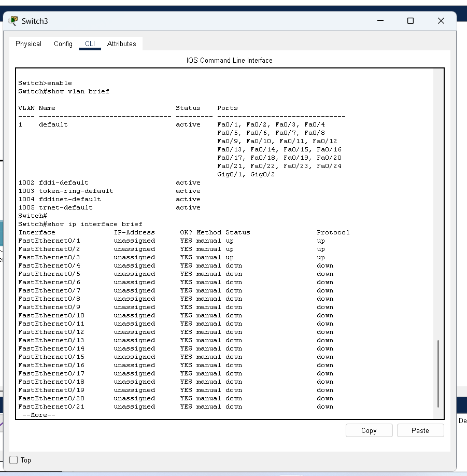Click the 'show vlan brief' command line
This screenshot has height=476, width=467.
coord(64,91)
